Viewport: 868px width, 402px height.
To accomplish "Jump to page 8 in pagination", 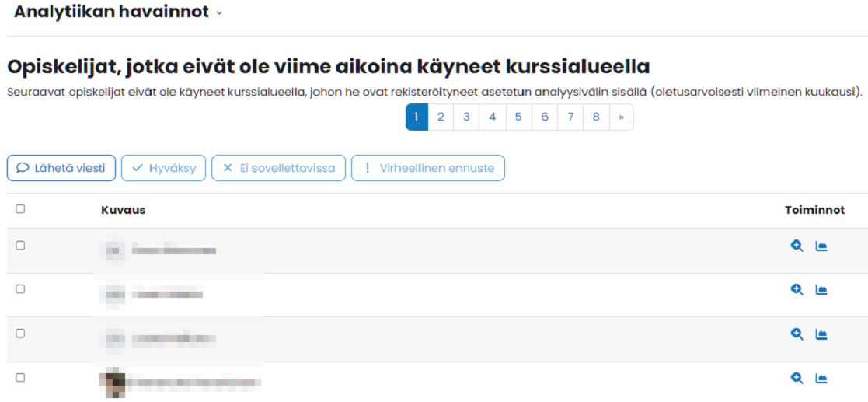I will coord(596,117).
